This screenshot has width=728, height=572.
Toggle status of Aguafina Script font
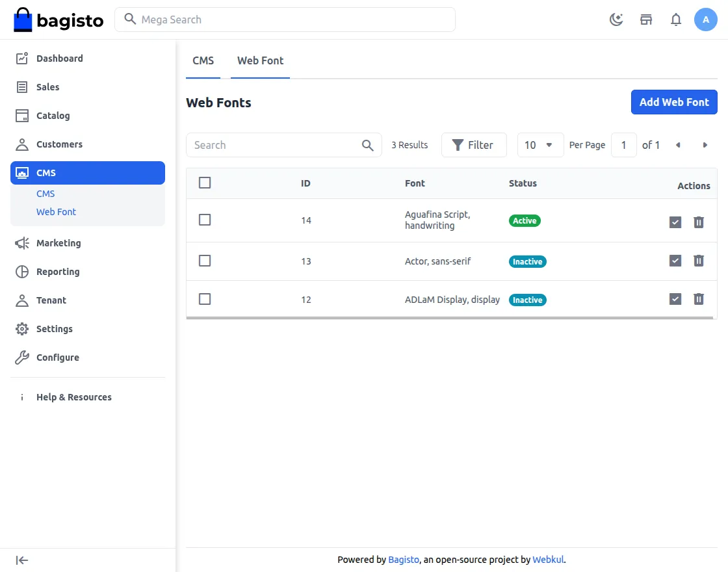click(675, 222)
